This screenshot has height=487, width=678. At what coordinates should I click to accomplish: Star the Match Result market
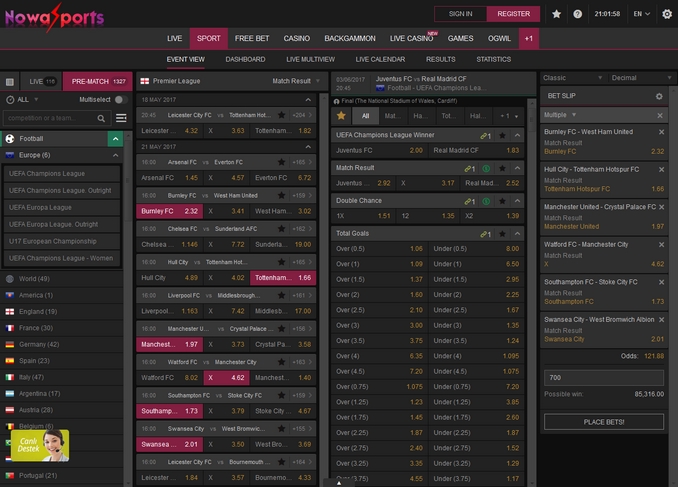502,168
